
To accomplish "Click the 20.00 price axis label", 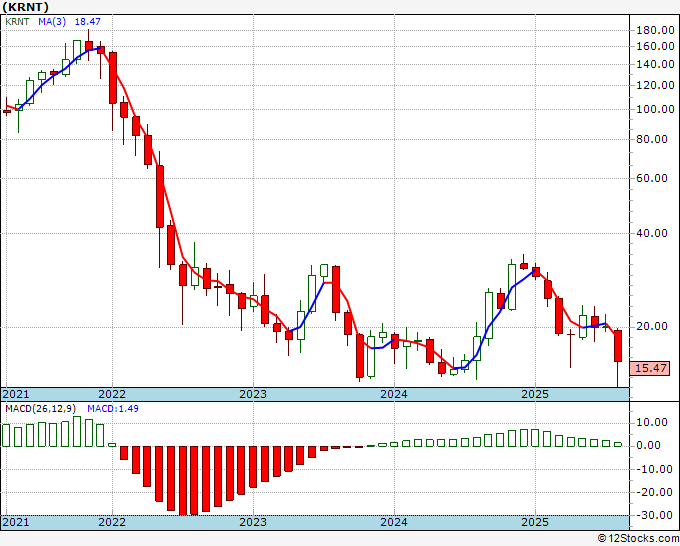I will pos(652,327).
